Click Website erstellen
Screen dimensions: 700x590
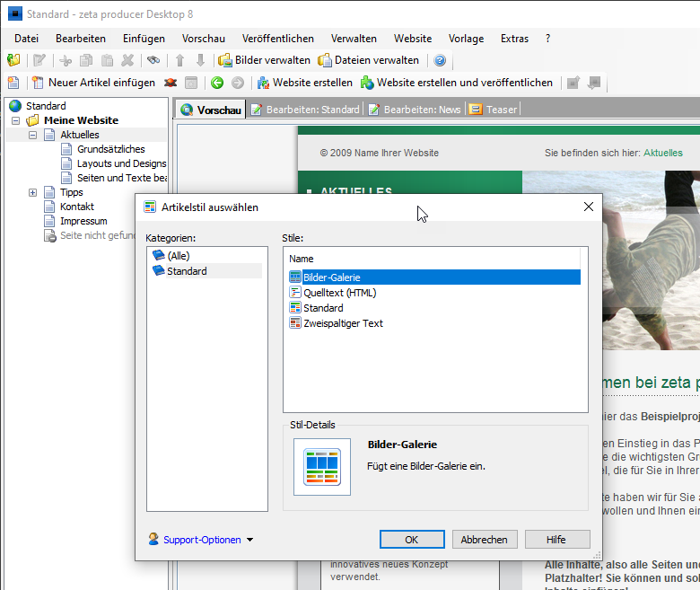[304, 83]
